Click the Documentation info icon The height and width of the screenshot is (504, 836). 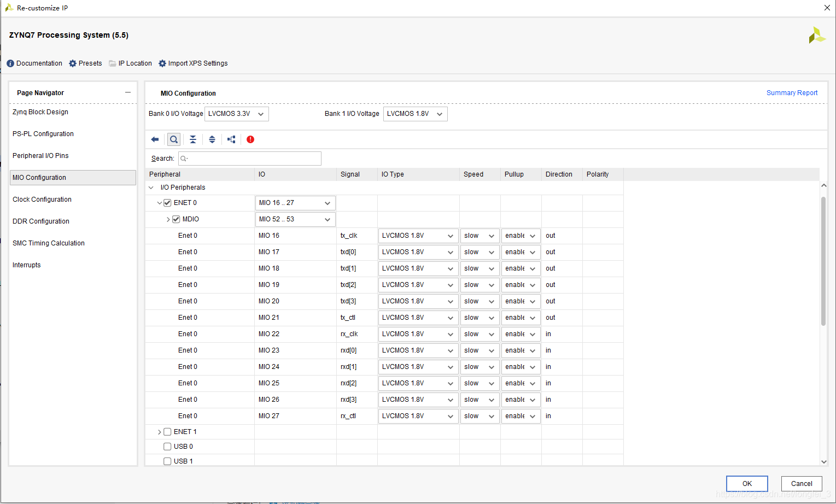(10, 63)
